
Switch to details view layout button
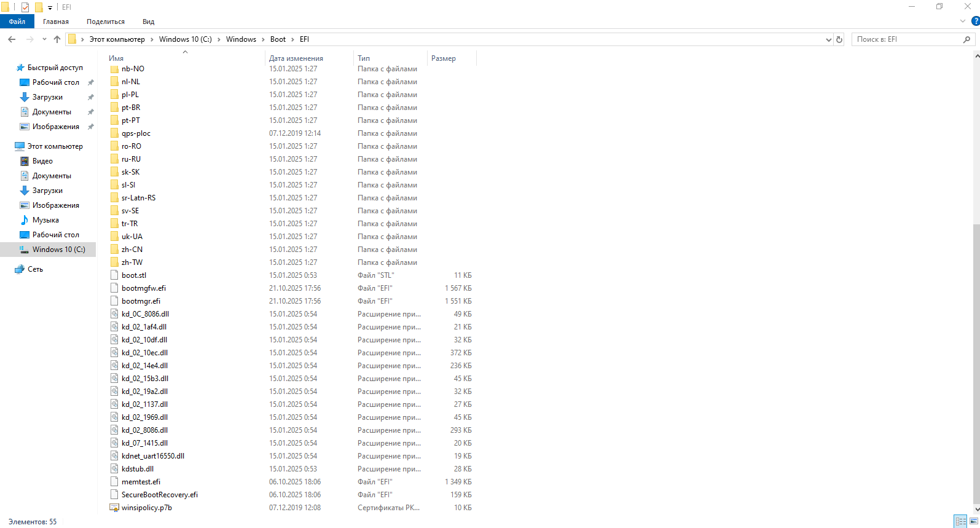(960, 521)
